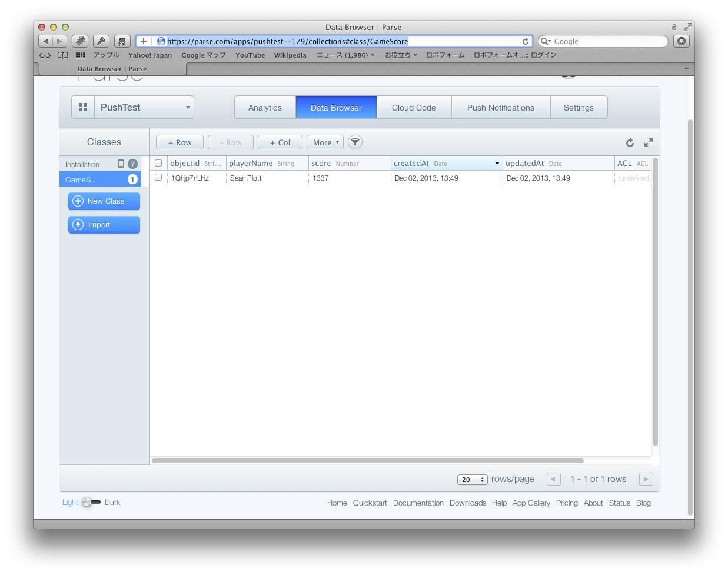
Task: Change the rows per page selector
Action: (473, 480)
